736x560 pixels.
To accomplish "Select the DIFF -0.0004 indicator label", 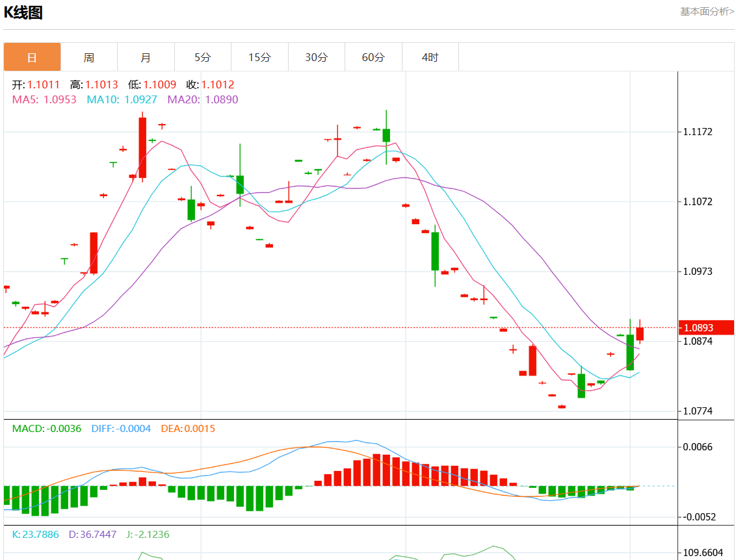I will pyautogui.click(x=121, y=429).
